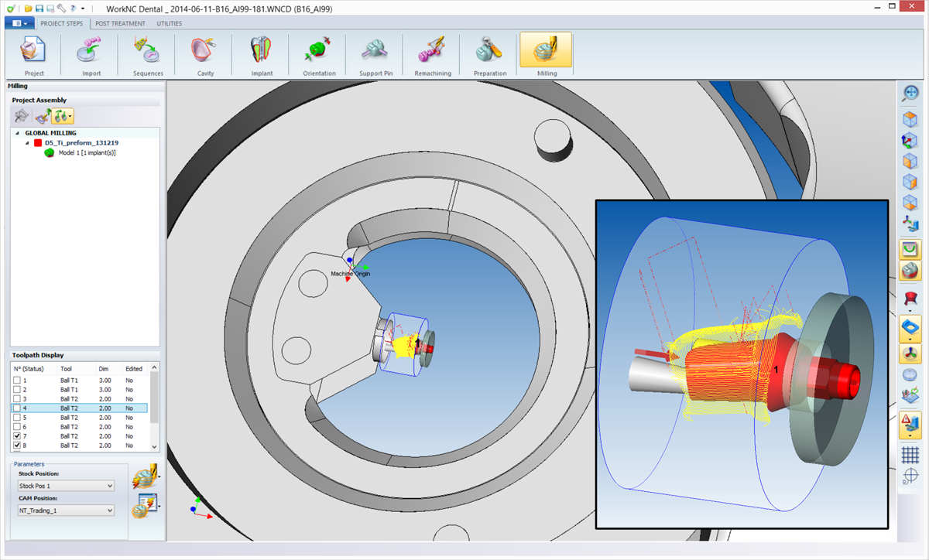
Task: Open the CAM Position dropdown
Action: pos(66,510)
